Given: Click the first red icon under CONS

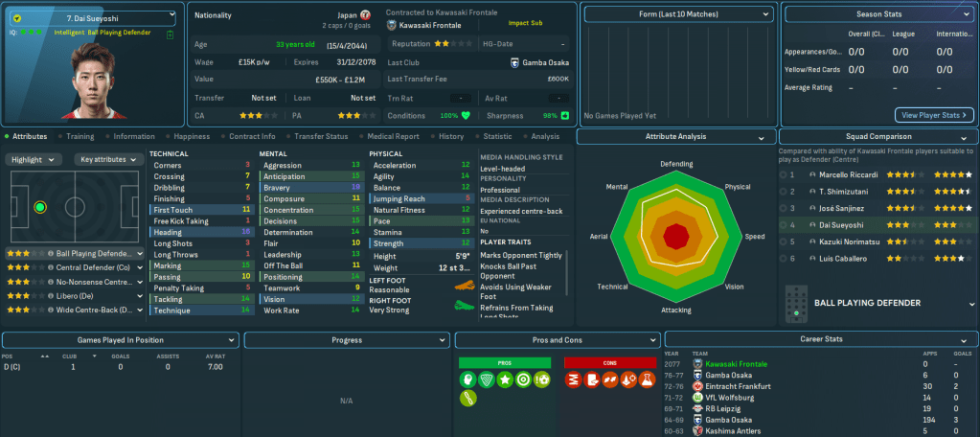Looking at the screenshot, I should [x=571, y=379].
